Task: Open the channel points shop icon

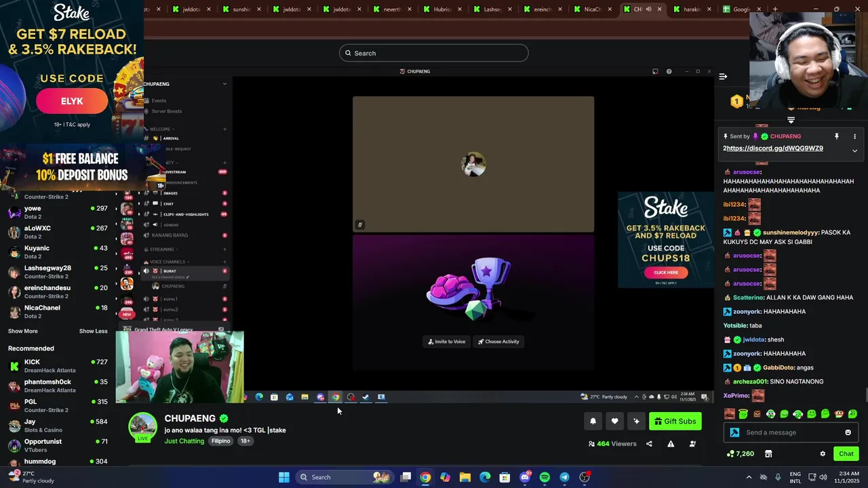Action: click(768, 453)
